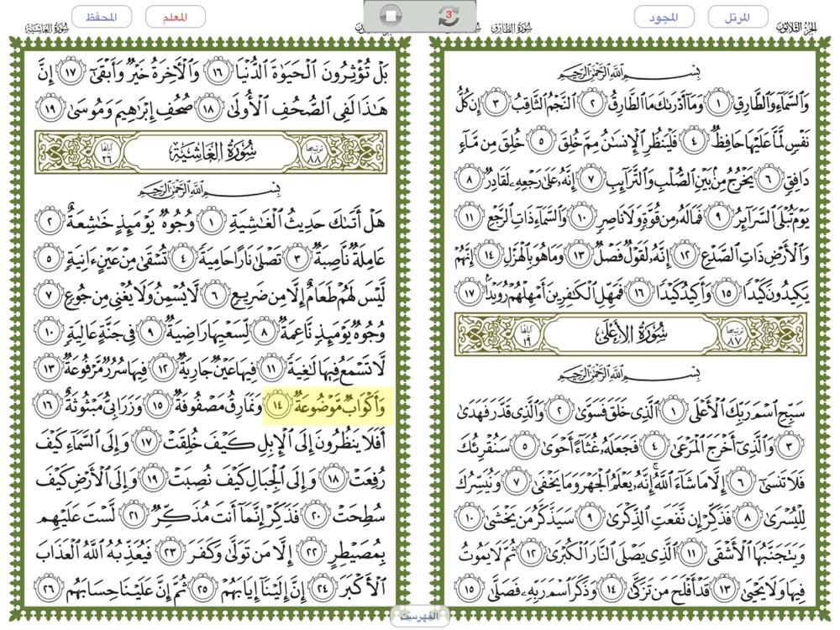Viewport: 840px width, 630px height.
Task: Tap verse marker ١١ of Surah At-Tariq
Action: pos(470,218)
